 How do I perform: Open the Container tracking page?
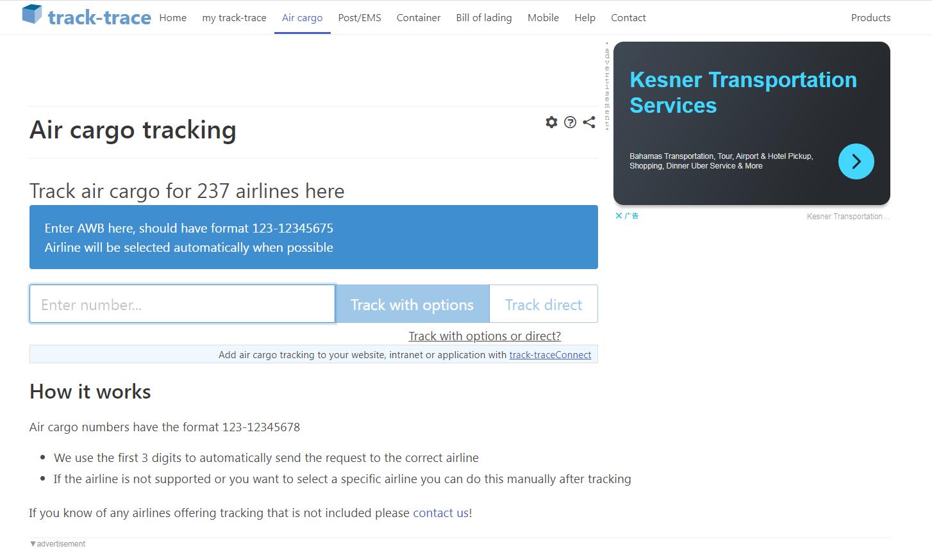click(418, 18)
